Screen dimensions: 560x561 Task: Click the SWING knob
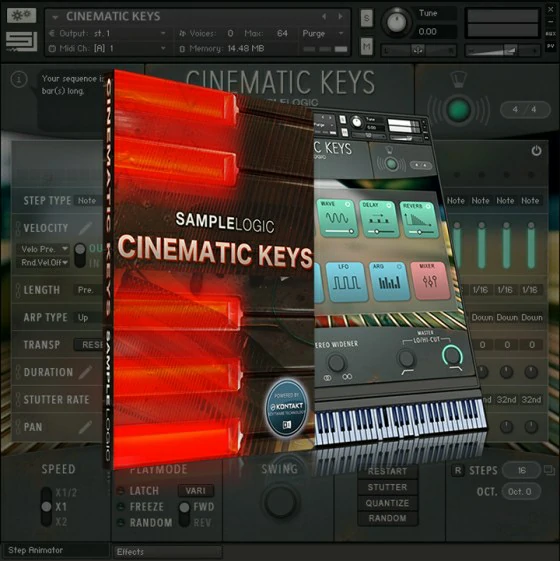click(x=280, y=501)
